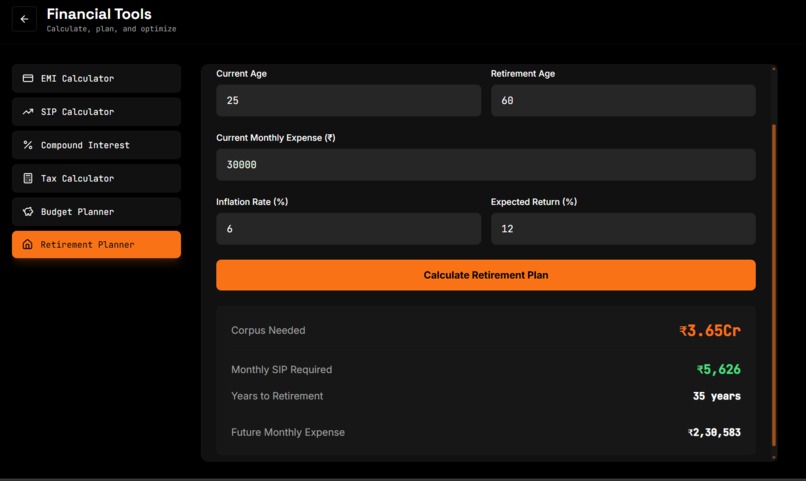Click the 'Corpus Needed' label
This screenshot has height=481, width=806.
pos(268,330)
